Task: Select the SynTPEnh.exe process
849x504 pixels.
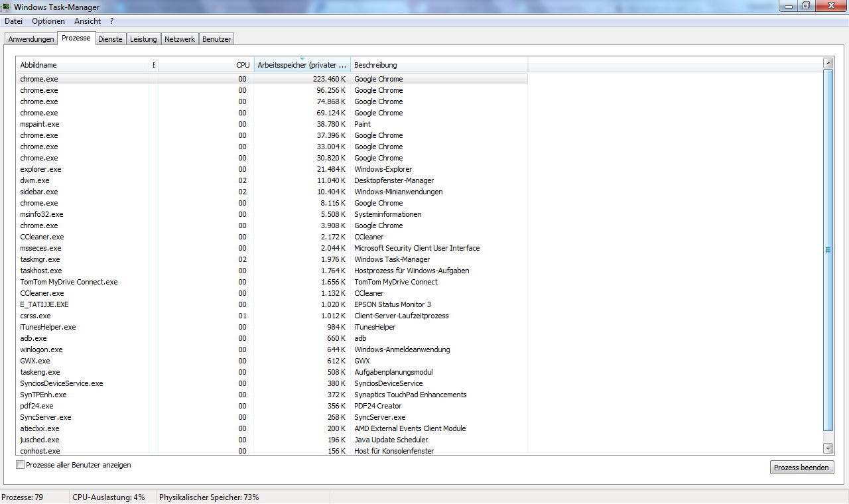Action: click(272, 395)
